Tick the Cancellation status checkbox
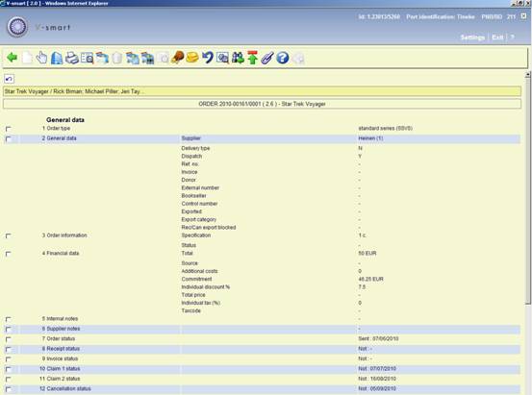 point(8,389)
